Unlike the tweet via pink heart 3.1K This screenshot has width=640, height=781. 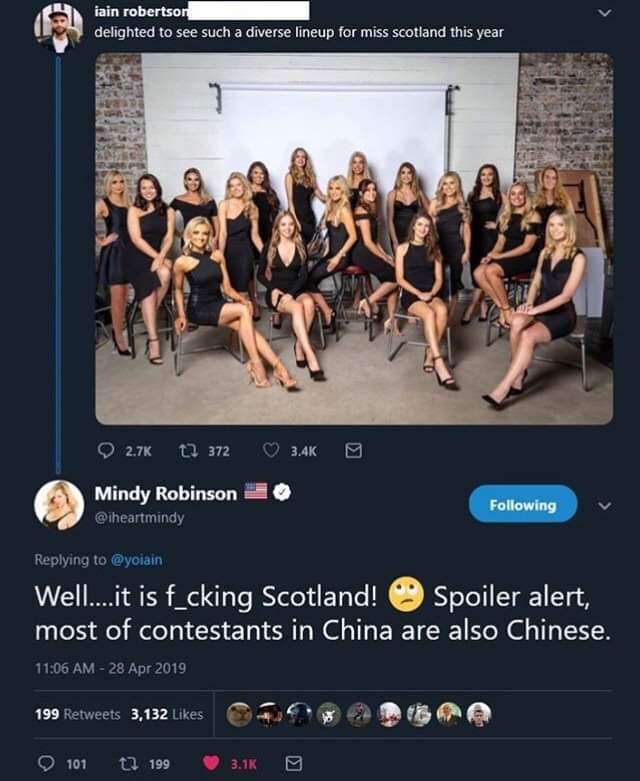[211, 763]
